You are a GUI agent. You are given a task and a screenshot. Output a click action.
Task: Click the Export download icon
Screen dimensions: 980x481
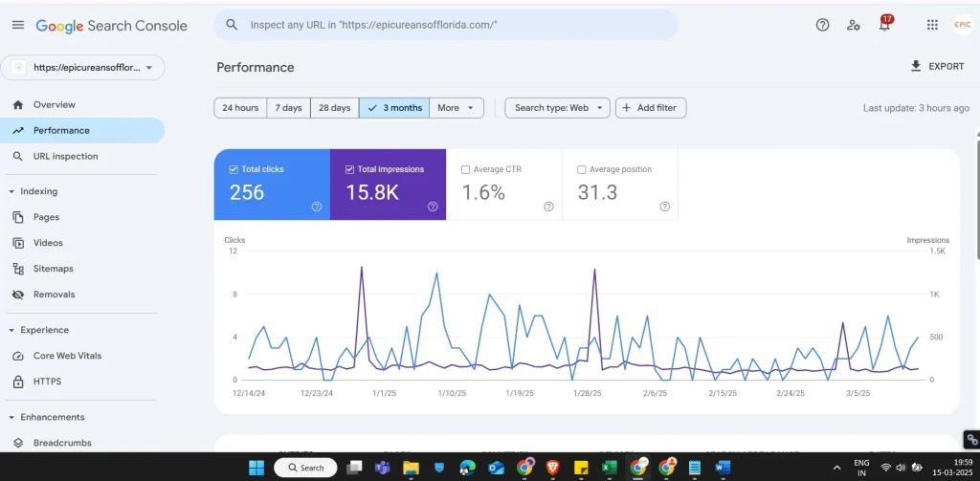pos(916,66)
